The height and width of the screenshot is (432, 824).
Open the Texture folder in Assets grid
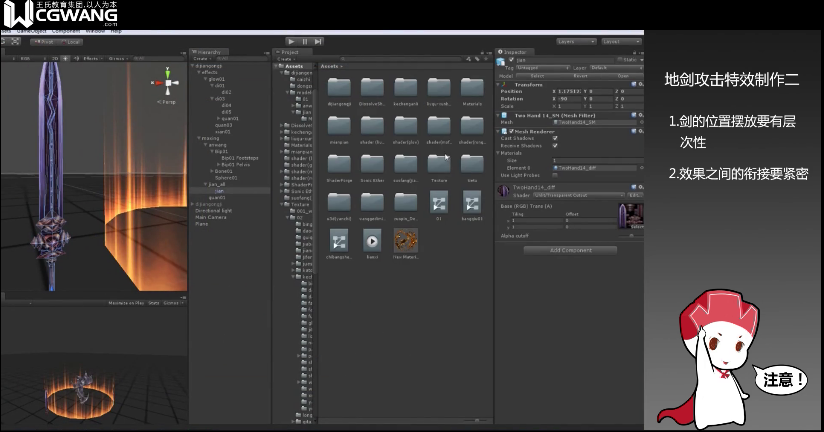(438, 163)
